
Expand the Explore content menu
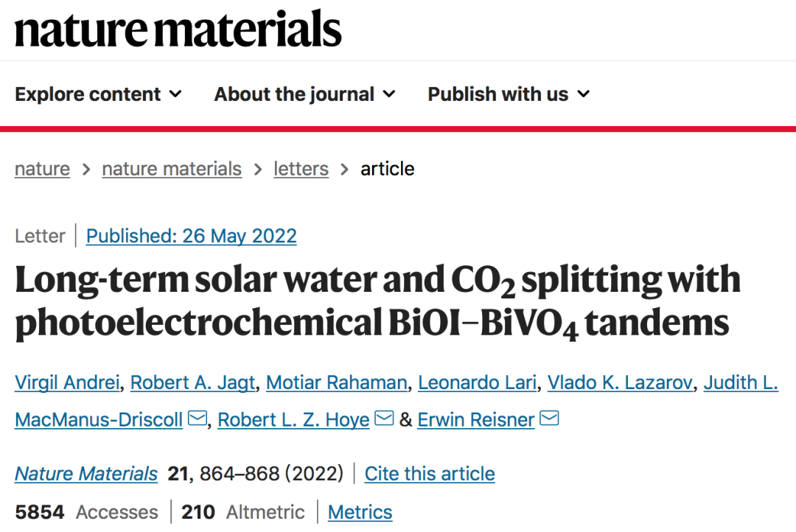point(98,94)
